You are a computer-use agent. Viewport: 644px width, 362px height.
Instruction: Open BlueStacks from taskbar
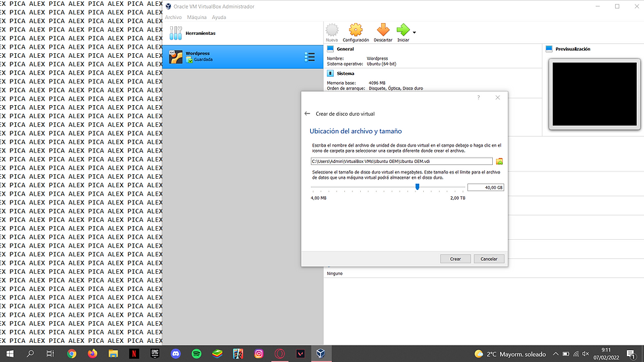click(218, 354)
